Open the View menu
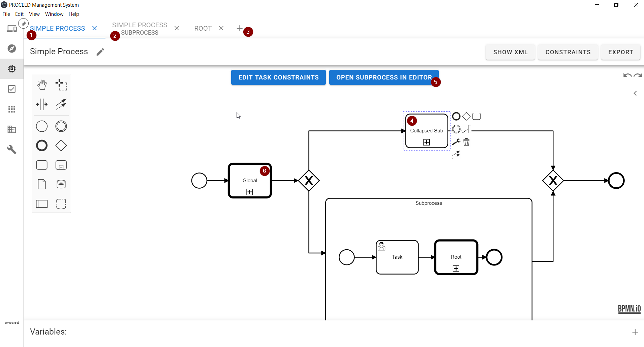644x347 pixels. pos(34,14)
